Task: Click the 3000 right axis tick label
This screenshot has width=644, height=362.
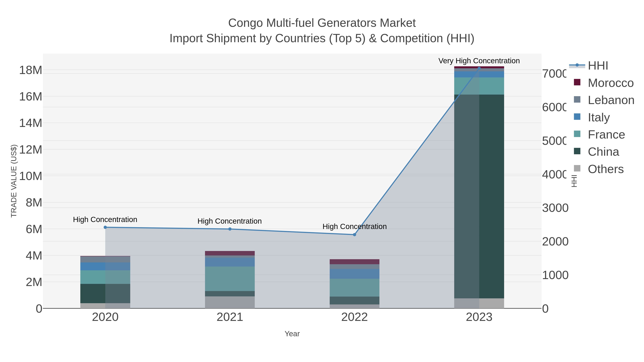Action: pos(555,208)
